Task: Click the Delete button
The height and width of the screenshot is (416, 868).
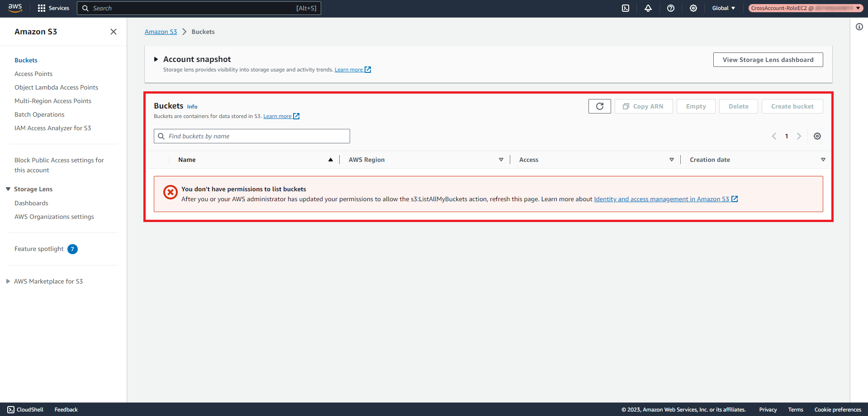Action: [x=739, y=106]
